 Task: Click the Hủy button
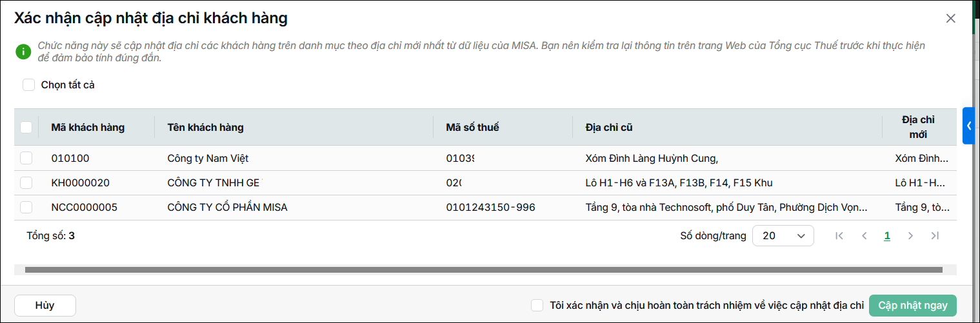tap(45, 306)
